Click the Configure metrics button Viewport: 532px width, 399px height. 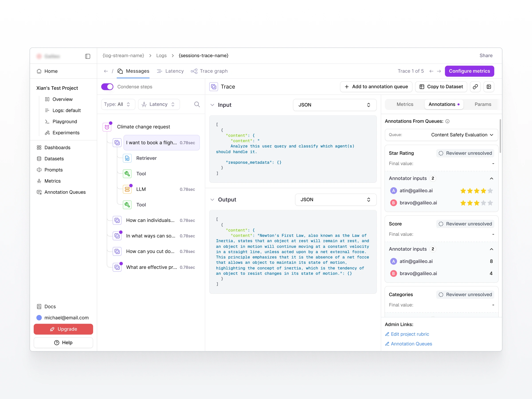[x=469, y=71]
